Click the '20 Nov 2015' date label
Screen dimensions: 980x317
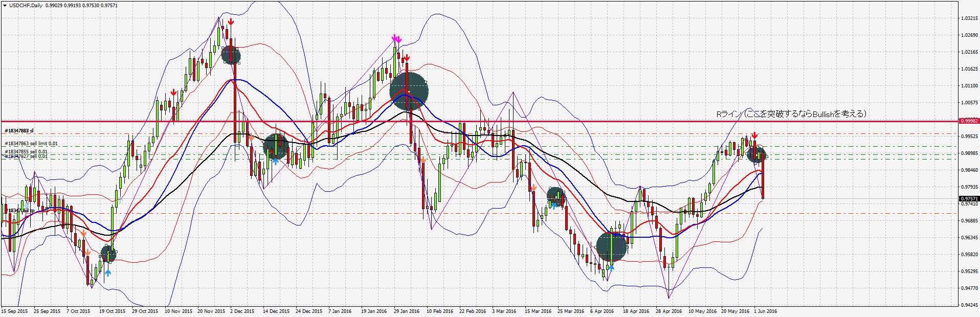[x=211, y=311]
